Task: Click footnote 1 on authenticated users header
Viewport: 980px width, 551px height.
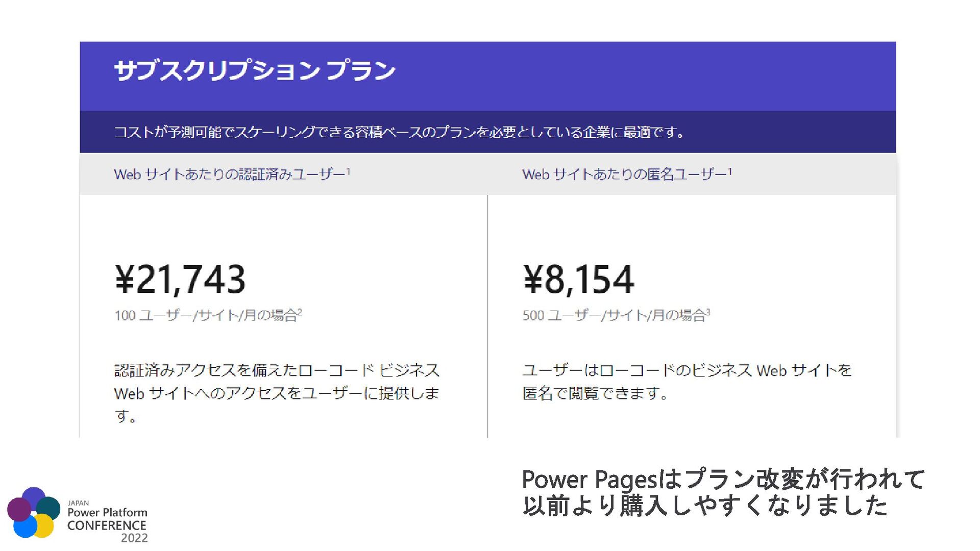Action: click(348, 171)
